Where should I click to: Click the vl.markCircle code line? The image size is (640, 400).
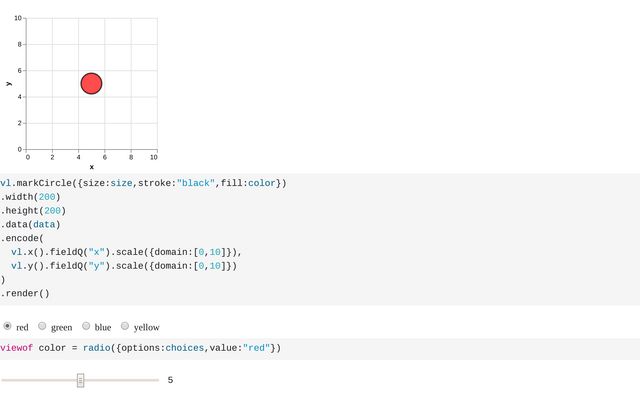click(x=143, y=183)
